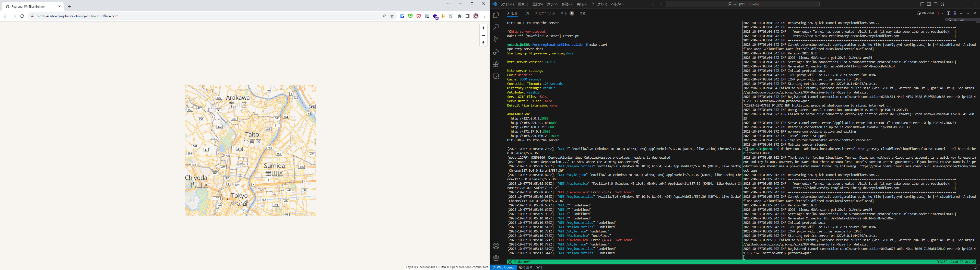
Task: Click WSL: Ubuntu remote indicator
Action: coord(503,267)
